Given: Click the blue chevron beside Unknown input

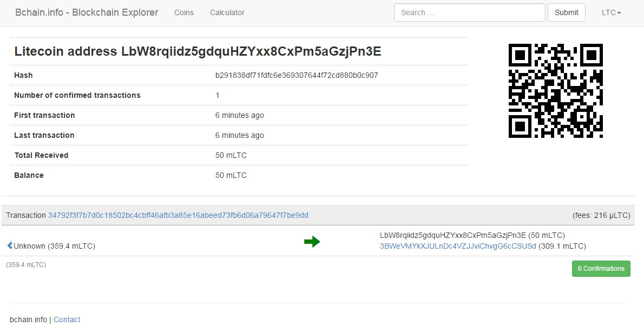Looking at the screenshot, I should (x=10, y=245).
